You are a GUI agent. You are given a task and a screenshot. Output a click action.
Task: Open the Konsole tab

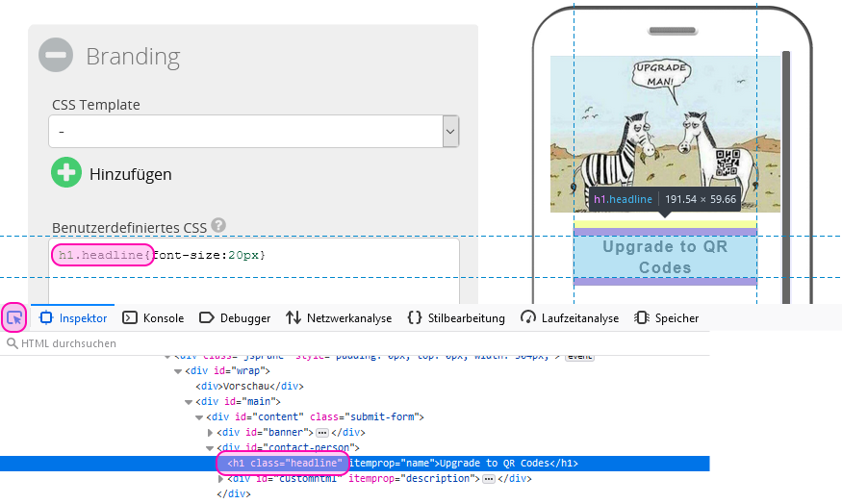(153, 318)
